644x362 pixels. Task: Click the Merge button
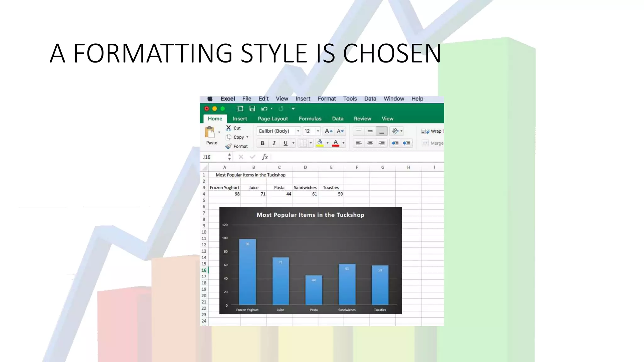pos(433,143)
